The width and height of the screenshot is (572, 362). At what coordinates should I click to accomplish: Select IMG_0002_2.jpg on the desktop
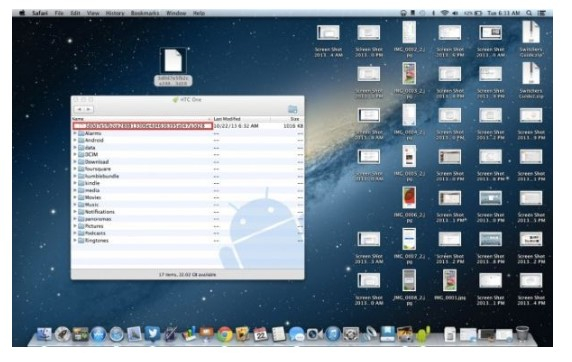[x=409, y=39]
